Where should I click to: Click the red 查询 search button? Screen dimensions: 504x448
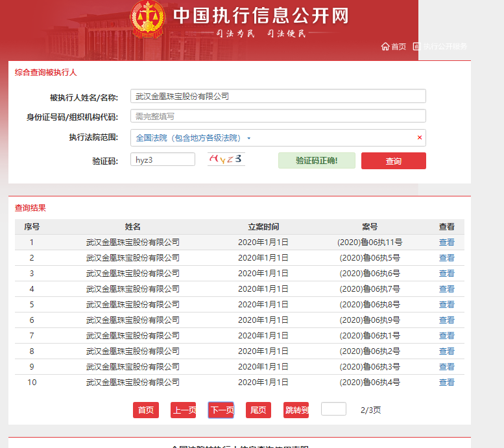tap(394, 161)
